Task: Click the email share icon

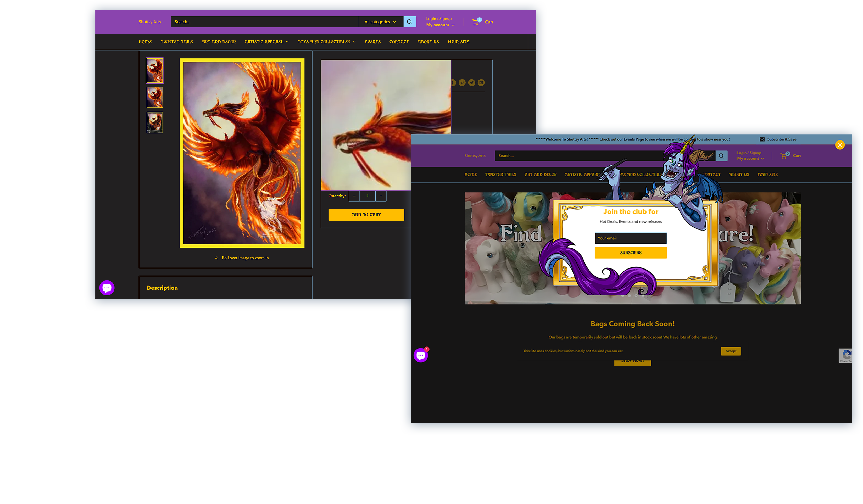Action: pyautogui.click(x=481, y=82)
